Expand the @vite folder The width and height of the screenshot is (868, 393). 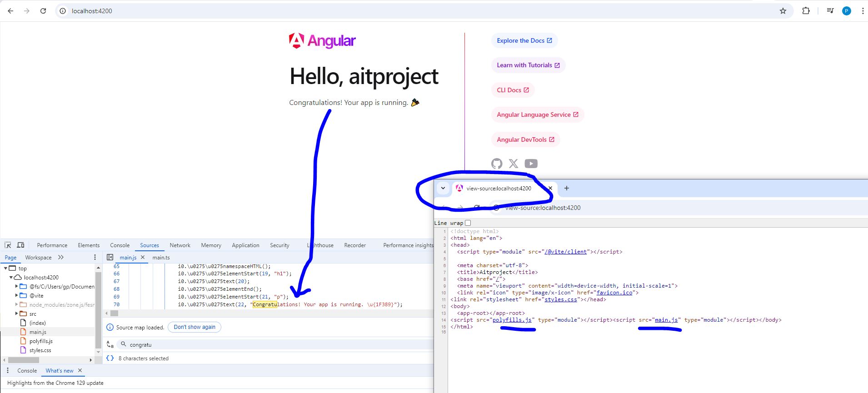pos(16,295)
